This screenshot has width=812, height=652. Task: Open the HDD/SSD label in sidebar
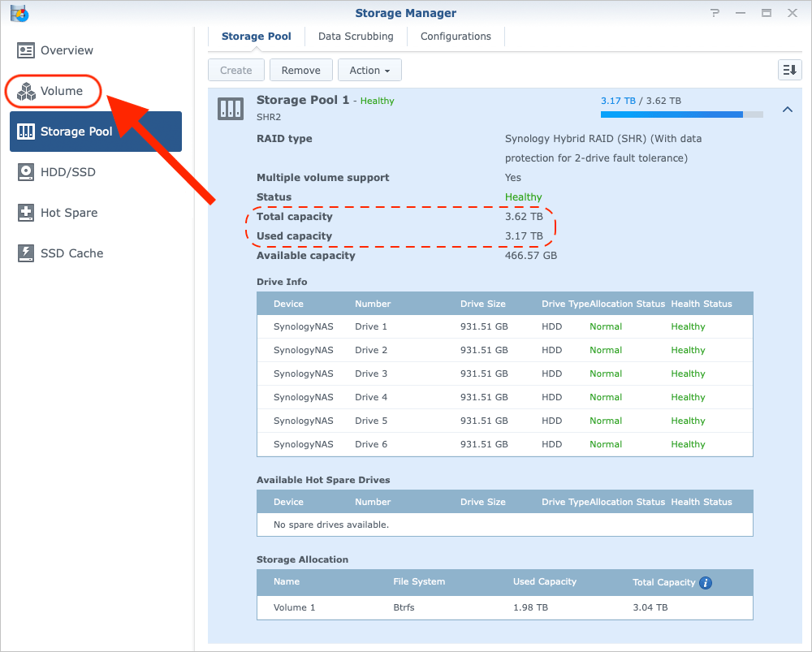click(68, 172)
